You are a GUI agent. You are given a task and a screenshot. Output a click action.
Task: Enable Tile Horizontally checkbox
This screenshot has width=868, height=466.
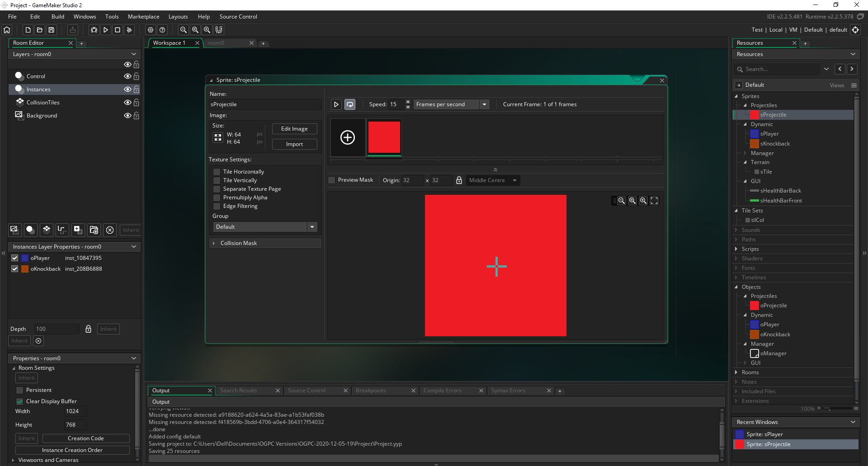click(x=217, y=172)
